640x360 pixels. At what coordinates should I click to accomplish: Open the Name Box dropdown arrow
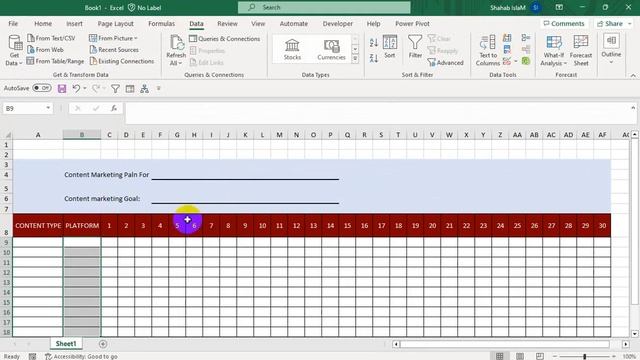coord(48,108)
